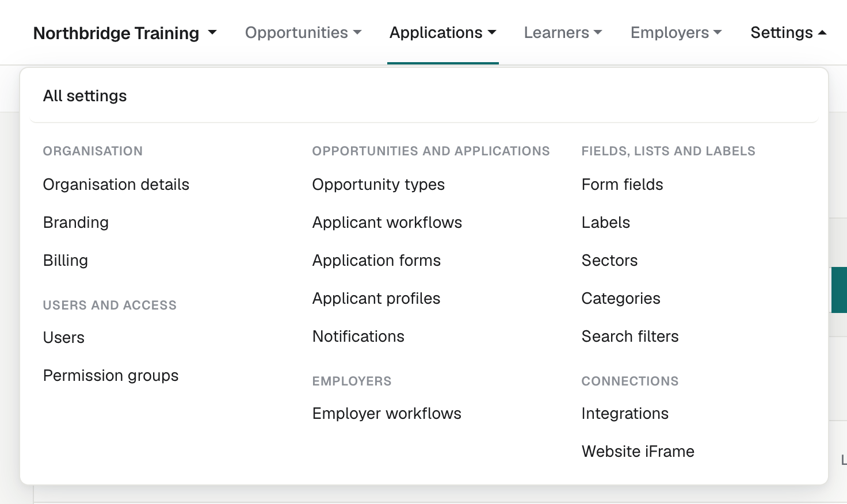Go to Applicant profiles
Image resolution: width=847 pixels, height=504 pixels.
point(376,299)
